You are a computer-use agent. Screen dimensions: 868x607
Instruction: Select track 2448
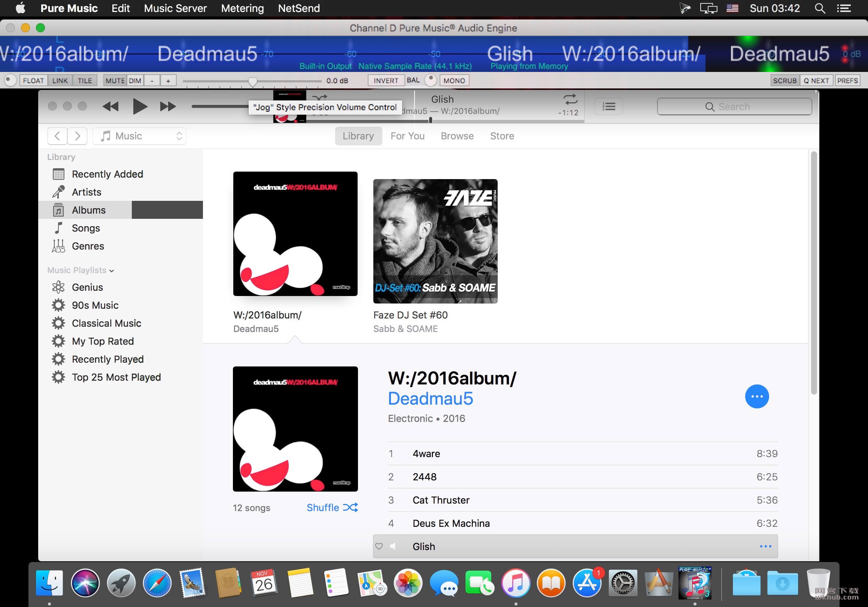pos(583,477)
